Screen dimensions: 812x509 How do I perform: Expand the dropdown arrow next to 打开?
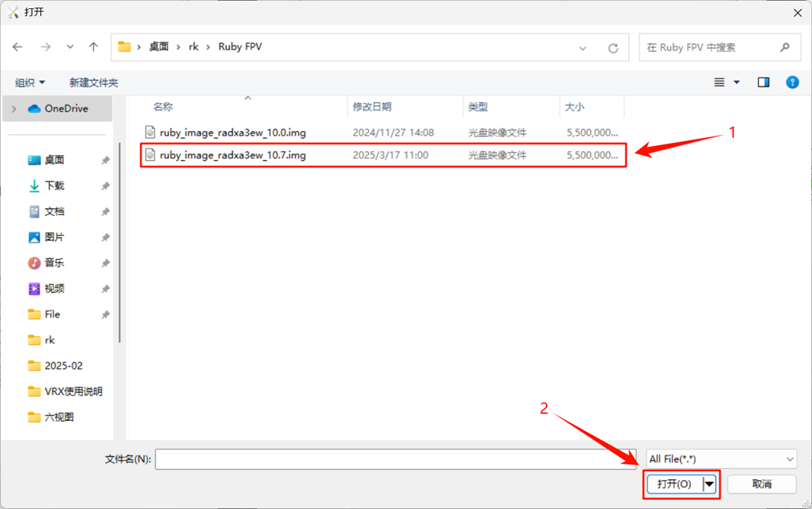click(708, 484)
